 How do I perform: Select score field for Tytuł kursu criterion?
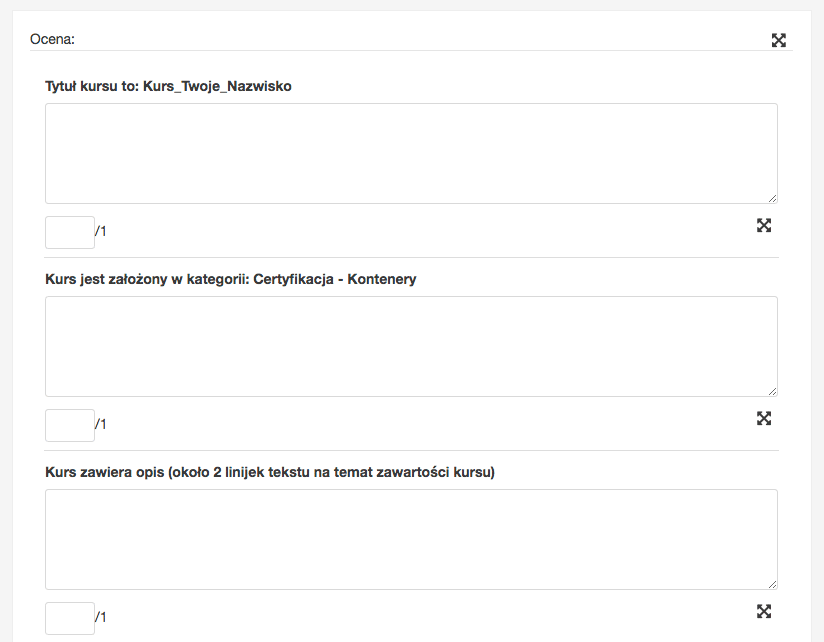coord(70,232)
